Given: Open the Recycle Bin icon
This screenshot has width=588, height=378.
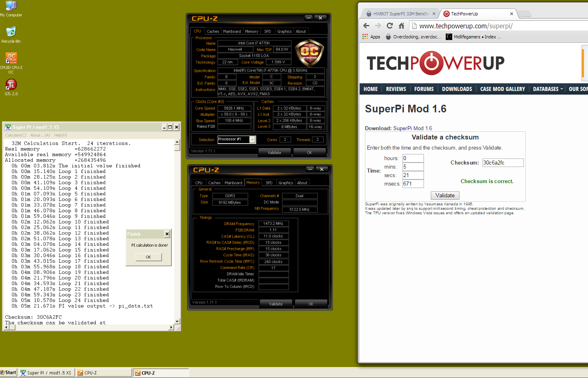Looking at the screenshot, I should [x=11, y=32].
